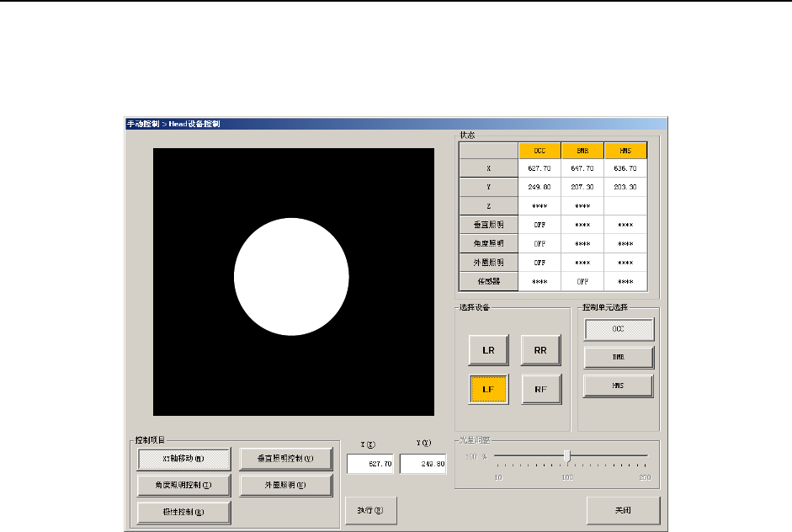This screenshot has width=792, height=532.
Task: Select the RF device button
Action: coord(541,389)
